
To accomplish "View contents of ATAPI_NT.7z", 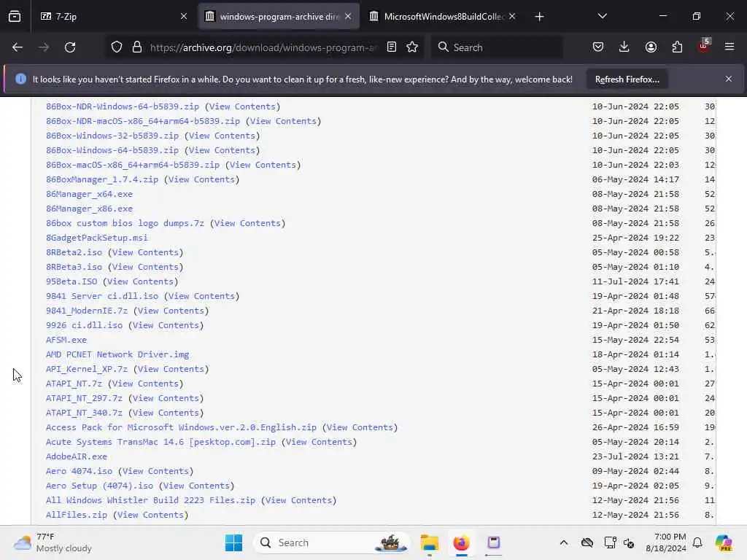I will [x=145, y=384].
